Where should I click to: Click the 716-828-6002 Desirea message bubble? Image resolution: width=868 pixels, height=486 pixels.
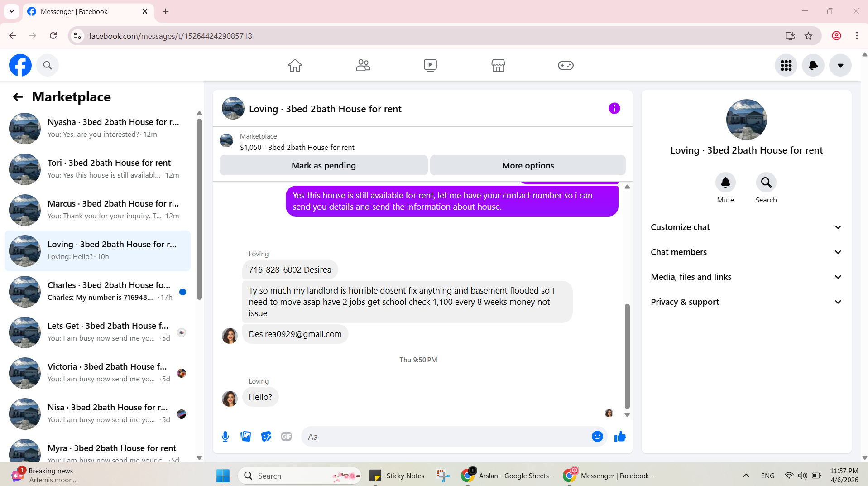(290, 270)
